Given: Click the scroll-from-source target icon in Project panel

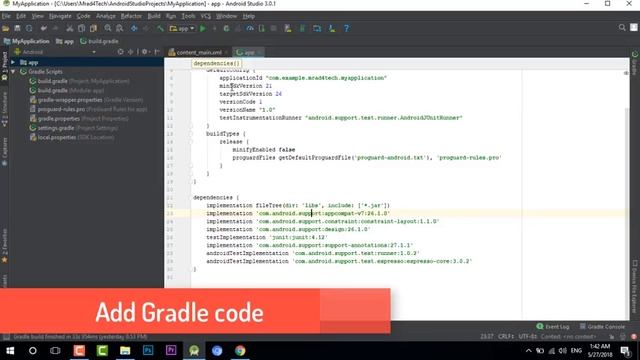Looking at the screenshot, I should click(120, 52).
